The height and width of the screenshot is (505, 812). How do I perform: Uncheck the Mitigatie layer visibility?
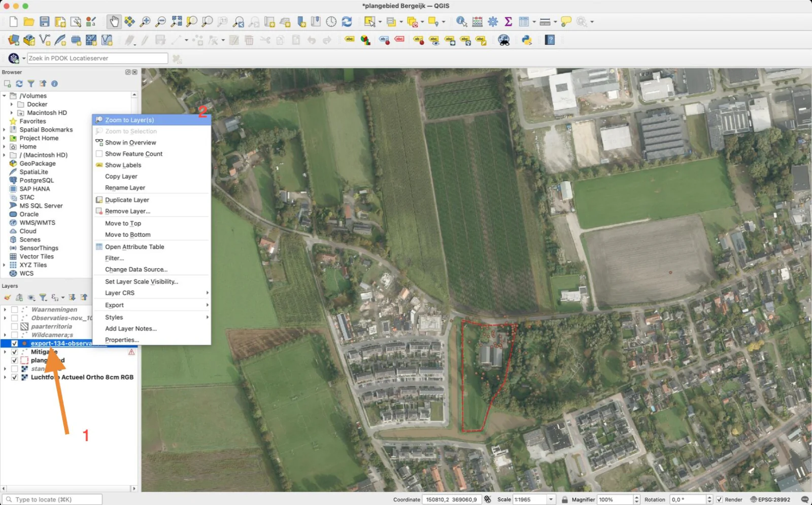pos(15,352)
